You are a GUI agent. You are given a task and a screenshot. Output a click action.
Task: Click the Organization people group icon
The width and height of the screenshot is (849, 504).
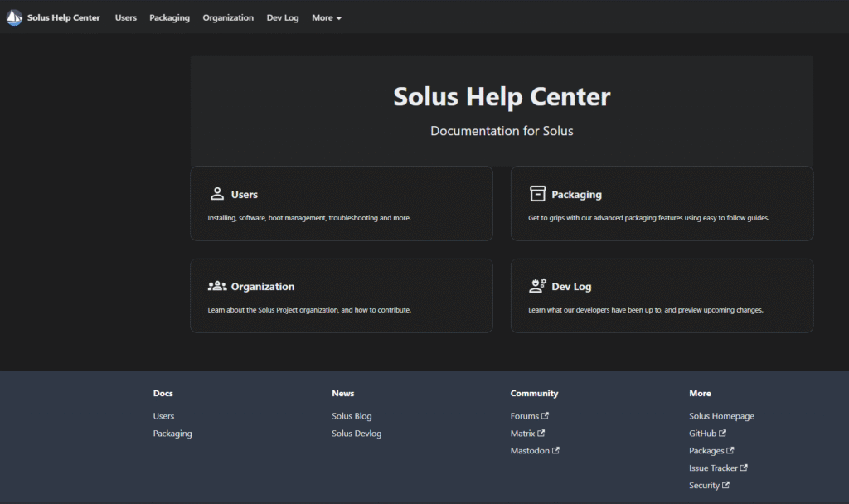[217, 286]
